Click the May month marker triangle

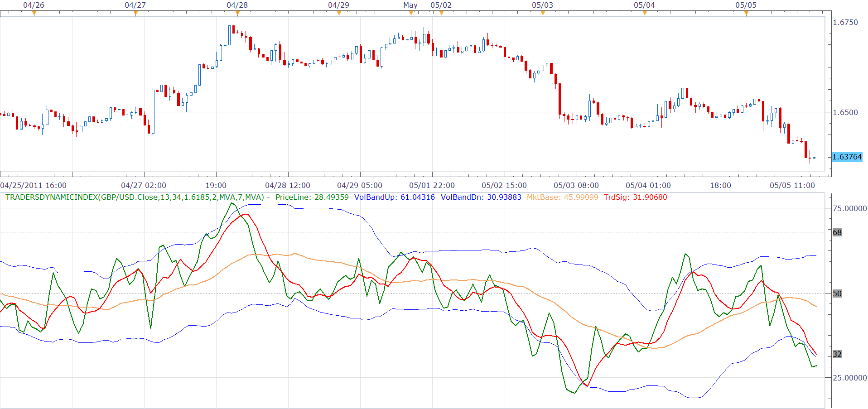(x=411, y=13)
